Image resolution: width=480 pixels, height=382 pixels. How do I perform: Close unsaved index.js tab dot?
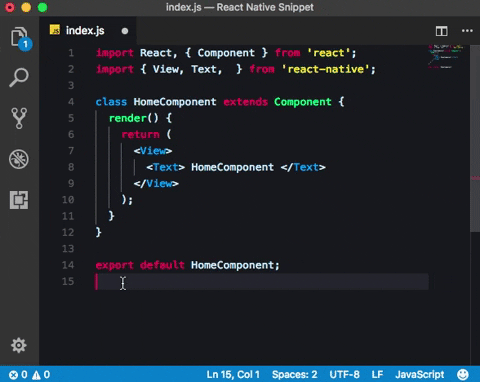(125, 31)
